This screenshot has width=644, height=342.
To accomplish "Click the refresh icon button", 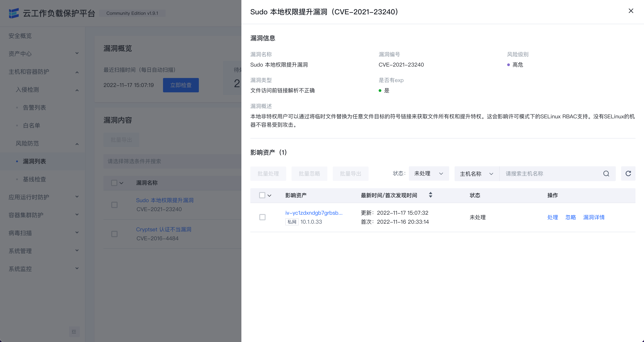I will point(628,174).
